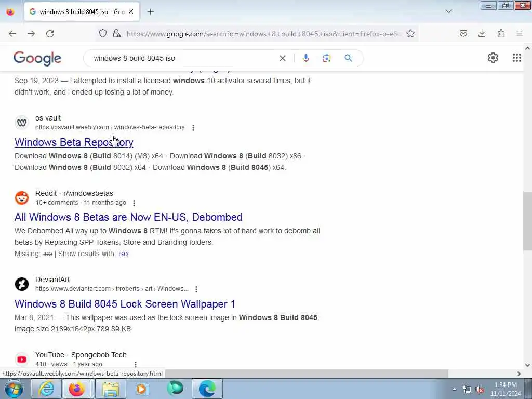Open Windows Explorer from taskbar
The width and height of the screenshot is (532, 399).
click(111, 389)
